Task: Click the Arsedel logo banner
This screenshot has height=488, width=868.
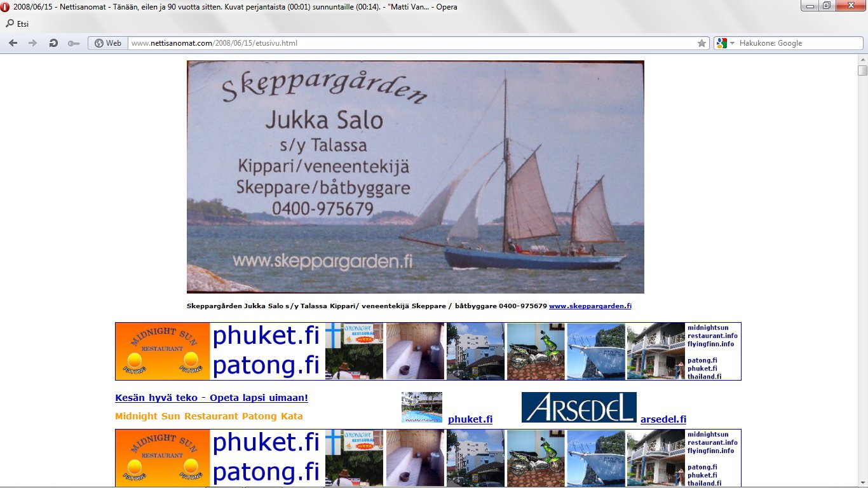Action: pos(578,407)
